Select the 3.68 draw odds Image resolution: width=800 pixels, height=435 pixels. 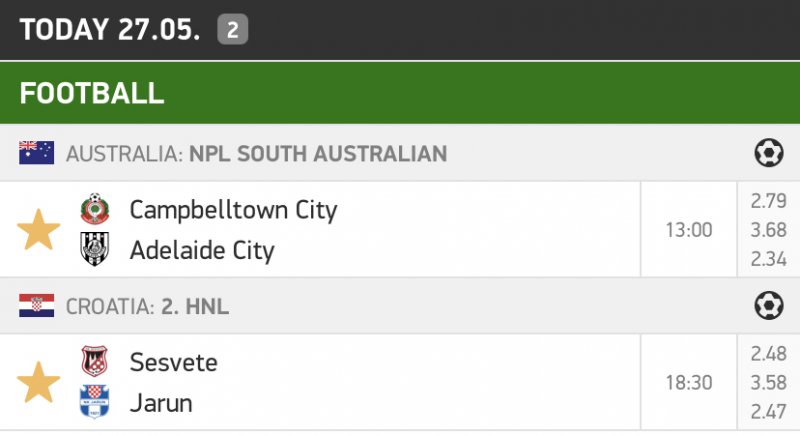pos(768,230)
